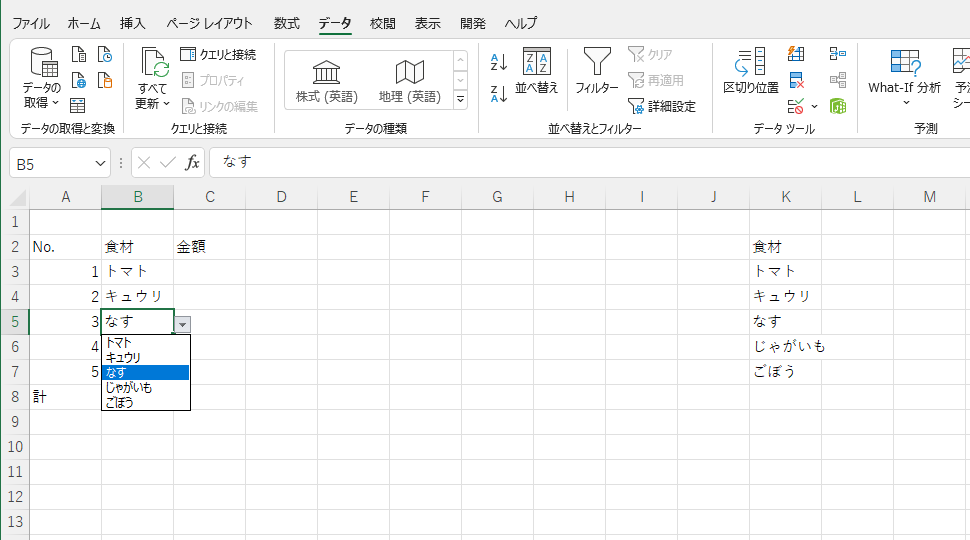Viewport: 970px width, 540px height.
Task: Select the column B header
Action: (137, 197)
